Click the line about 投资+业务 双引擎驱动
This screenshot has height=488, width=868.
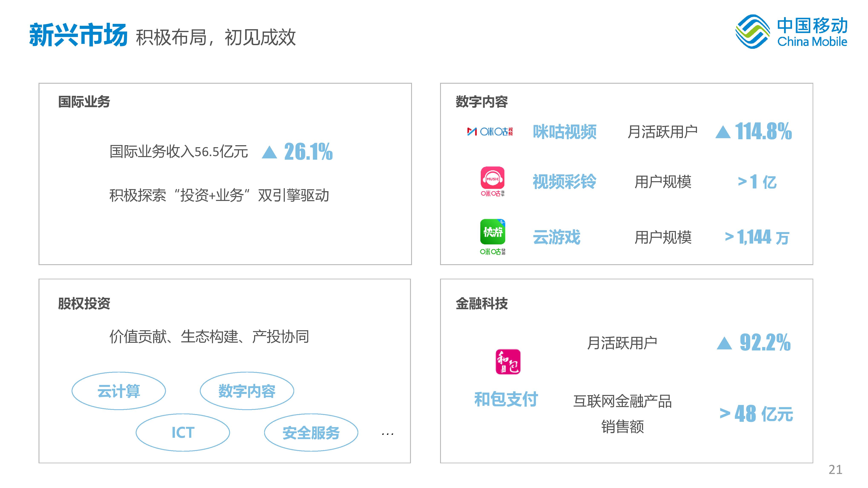(219, 195)
